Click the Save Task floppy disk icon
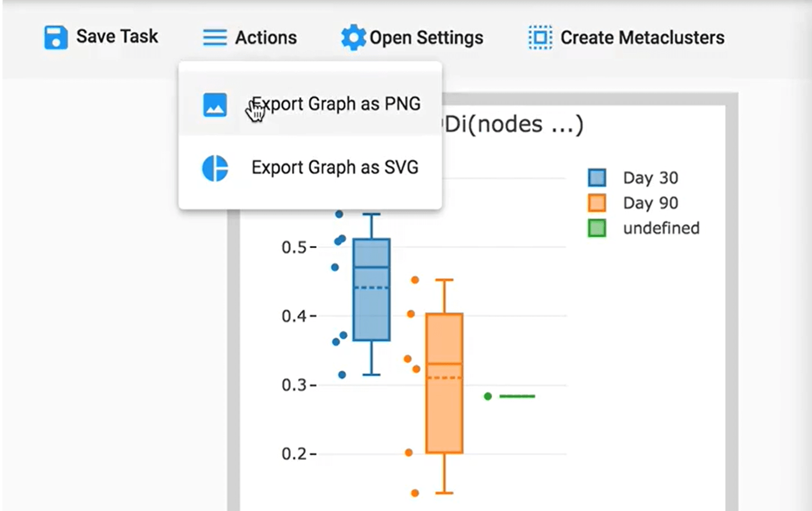The height and width of the screenshot is (511, 812). [56, 37]
